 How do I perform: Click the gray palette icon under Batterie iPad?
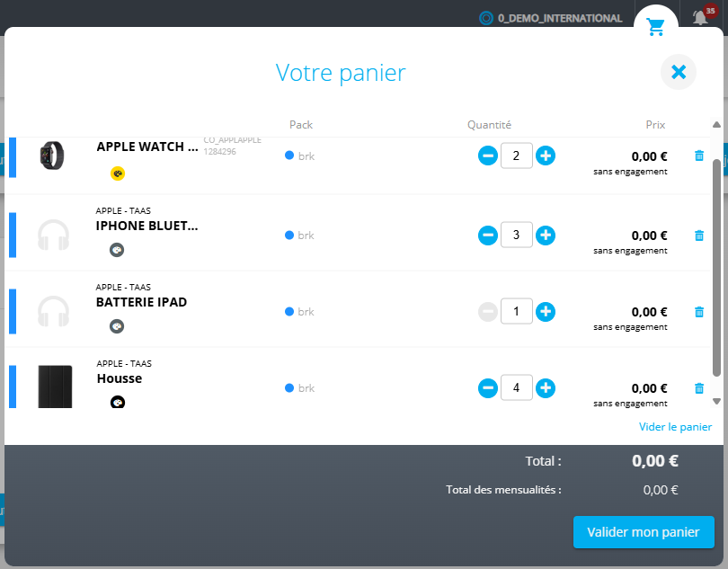click(x=117, y=326)
